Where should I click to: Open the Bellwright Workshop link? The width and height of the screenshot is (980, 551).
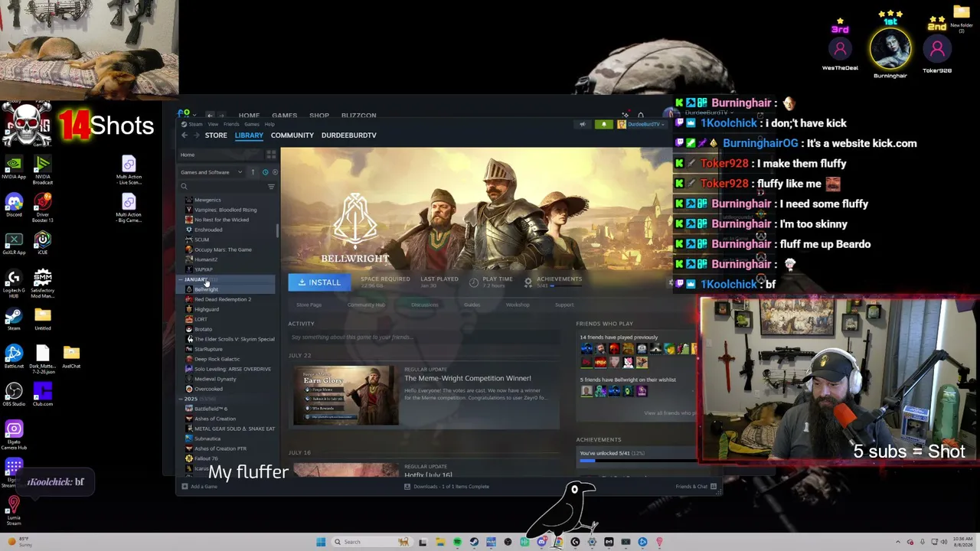(518, 305)
